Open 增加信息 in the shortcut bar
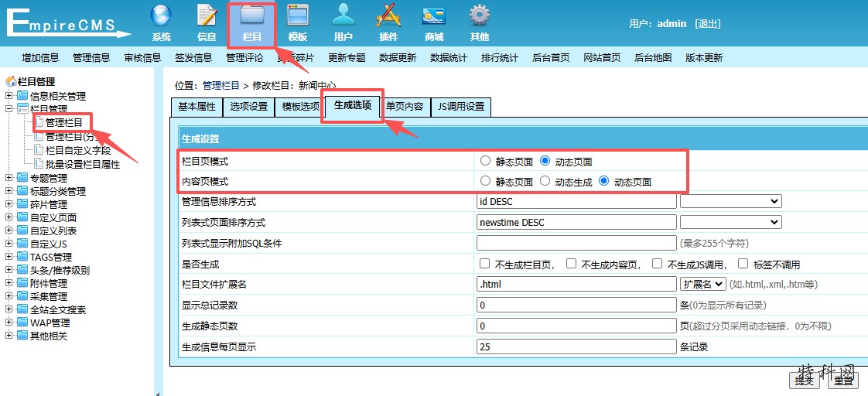 (x=40, y=57)
